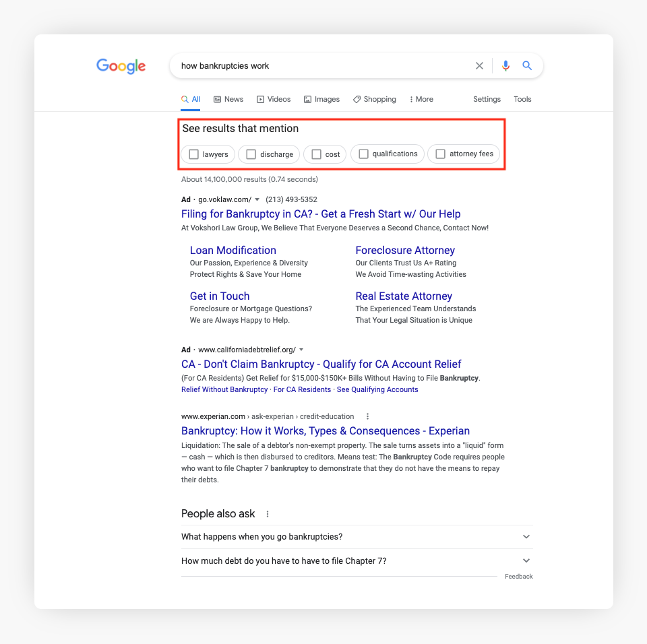This screenshot has height=644, width=647.
Task: Click the Foreclosure Attorney sitelink
Action: (x=405, y=251)
